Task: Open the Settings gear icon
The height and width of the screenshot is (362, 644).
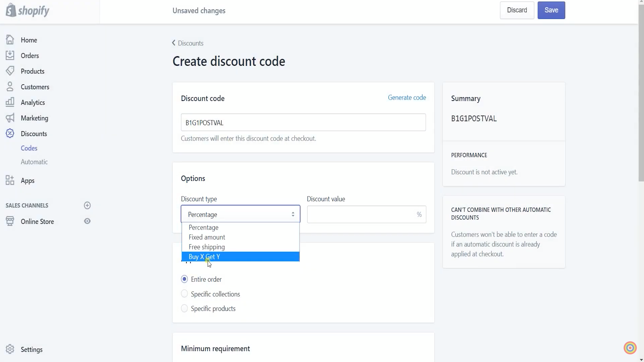Action: 10,349
